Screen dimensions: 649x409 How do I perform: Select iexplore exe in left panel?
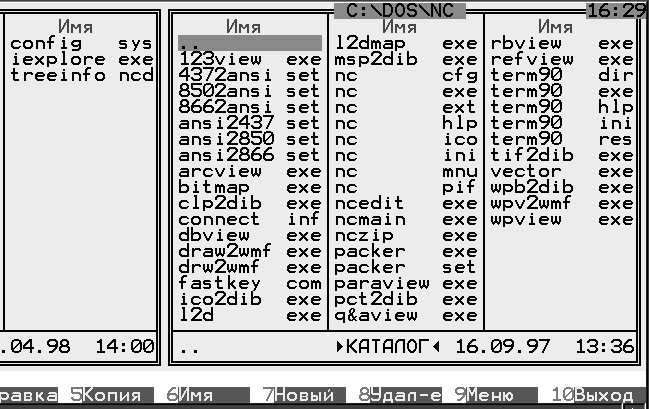pyautogui.click(x=82, y=59)
